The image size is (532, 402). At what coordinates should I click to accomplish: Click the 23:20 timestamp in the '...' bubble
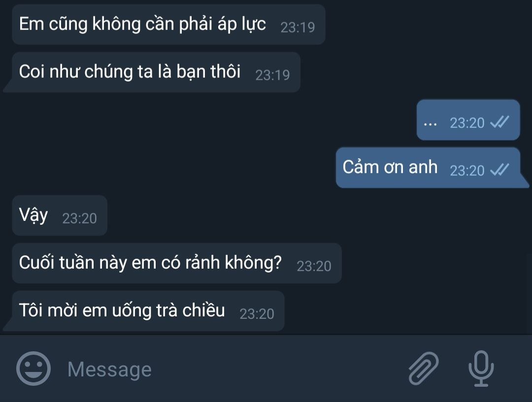tap(467, 123)
